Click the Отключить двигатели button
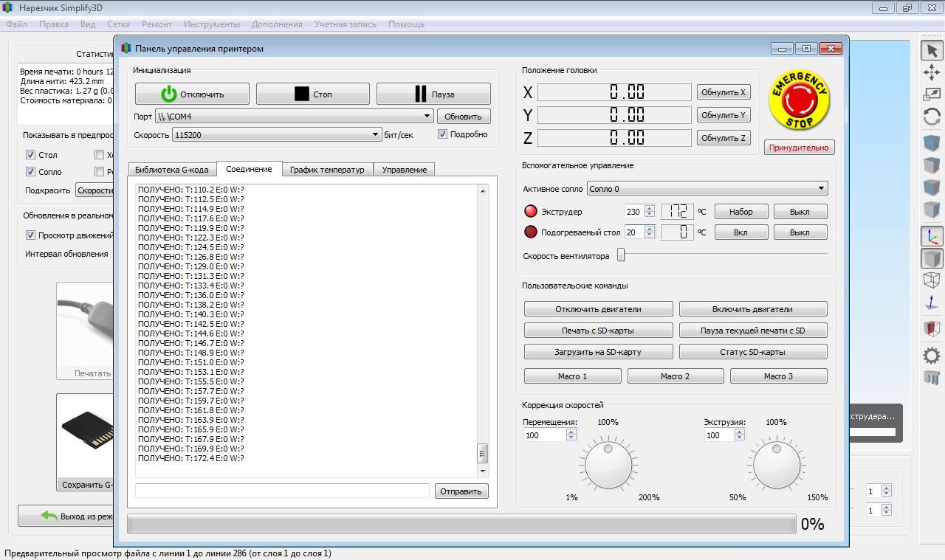 coord(598,309)
